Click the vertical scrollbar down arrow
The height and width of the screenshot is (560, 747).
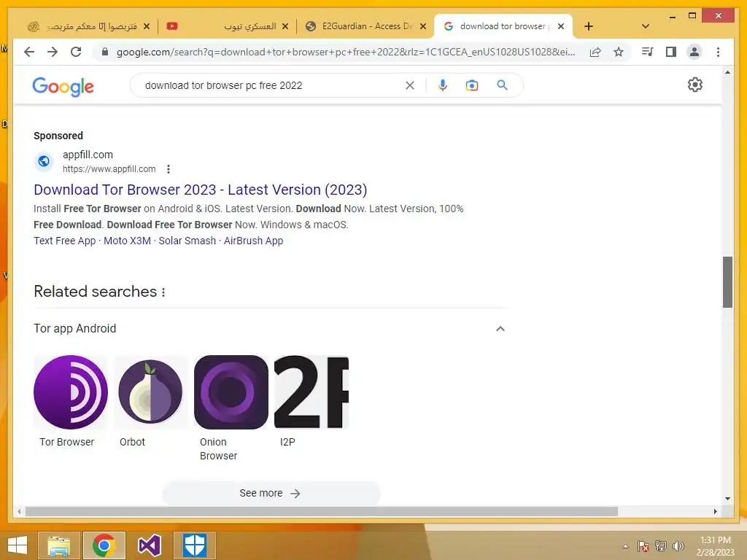[x=727, y=499]
